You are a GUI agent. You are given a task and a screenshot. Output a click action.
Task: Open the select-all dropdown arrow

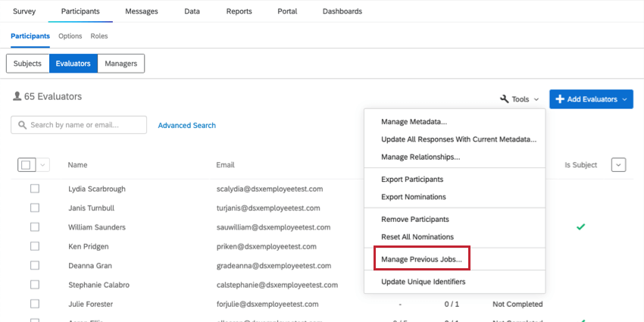coord(42,164)
